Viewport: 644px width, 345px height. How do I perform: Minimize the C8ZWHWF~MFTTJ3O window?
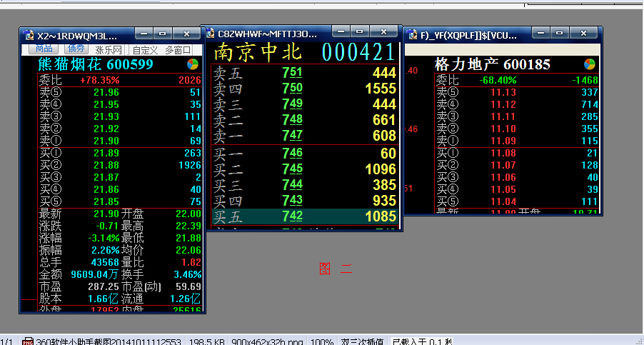(341, 31)
